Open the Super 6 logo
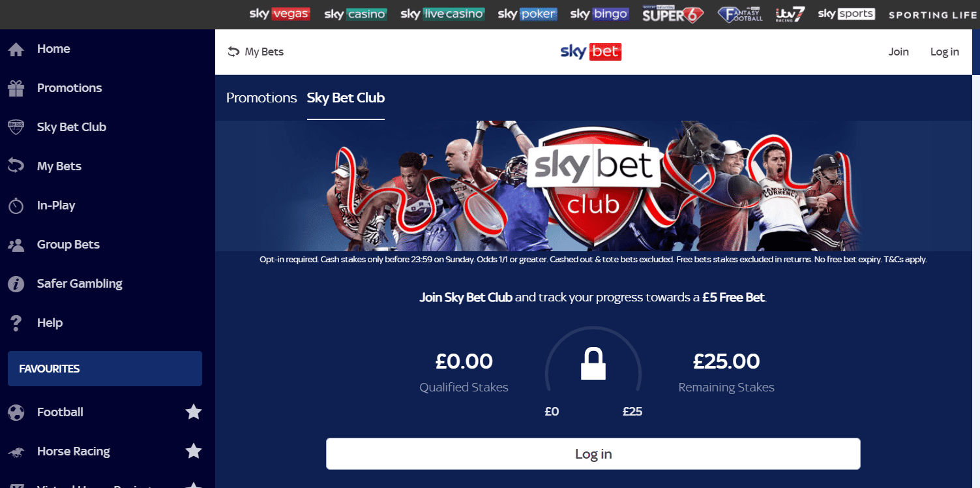 coord(672,14)
